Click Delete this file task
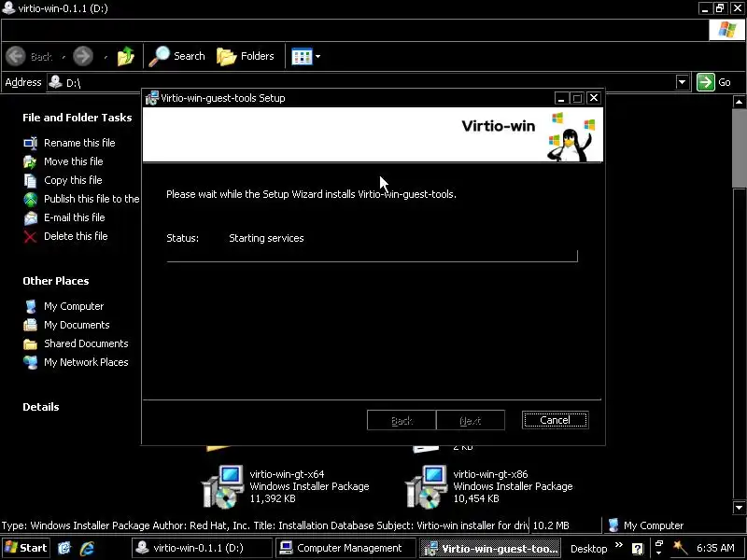Viewport: 747px width, 560px height. pyautogui.click(x=76, y=236)
